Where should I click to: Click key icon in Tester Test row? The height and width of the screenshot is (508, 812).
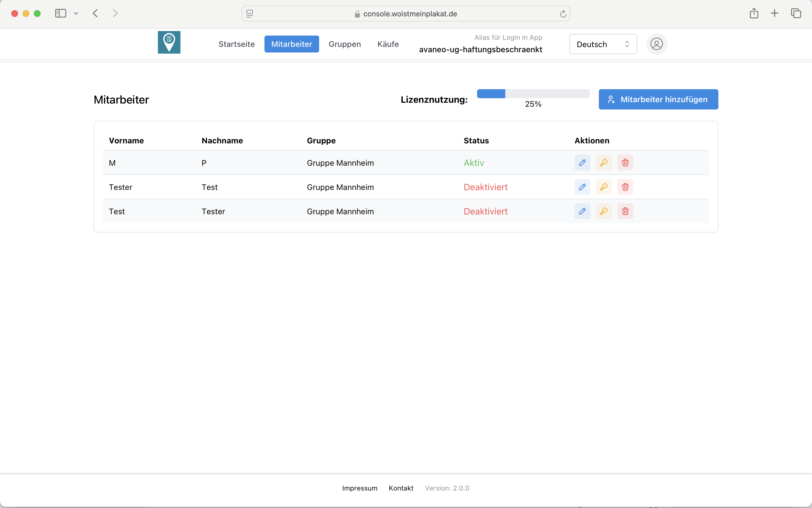604,187
